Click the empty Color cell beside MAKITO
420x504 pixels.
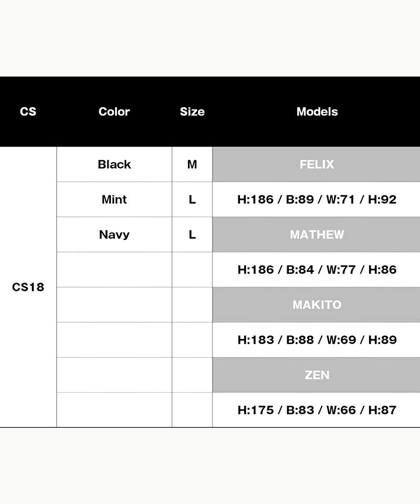[x=114, y=304]
